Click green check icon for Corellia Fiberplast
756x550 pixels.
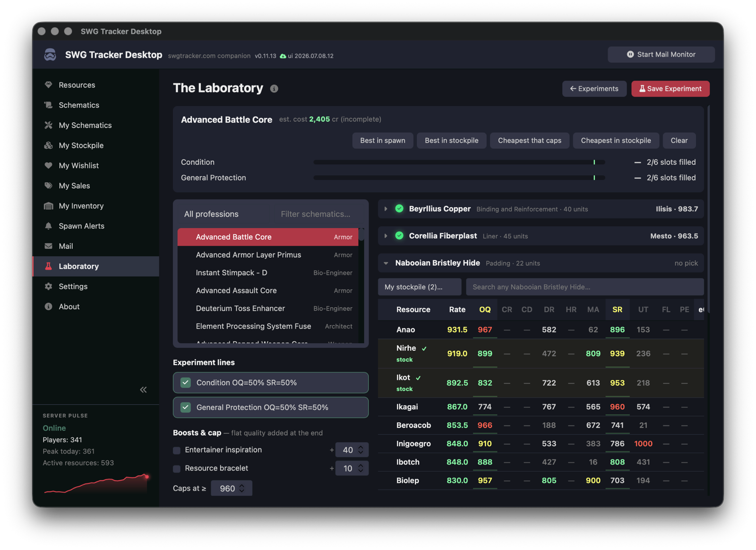pyautogui.click(x=399, y=236)
